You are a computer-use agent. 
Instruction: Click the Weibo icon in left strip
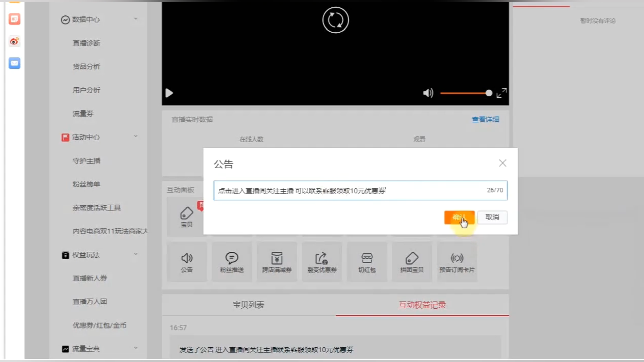click(x=14, y=41)
